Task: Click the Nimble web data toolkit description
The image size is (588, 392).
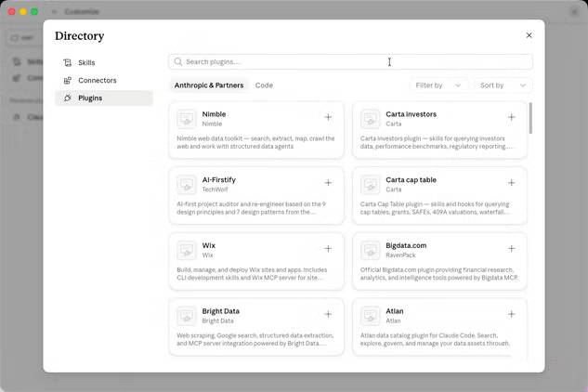Action: pos(255,142)
